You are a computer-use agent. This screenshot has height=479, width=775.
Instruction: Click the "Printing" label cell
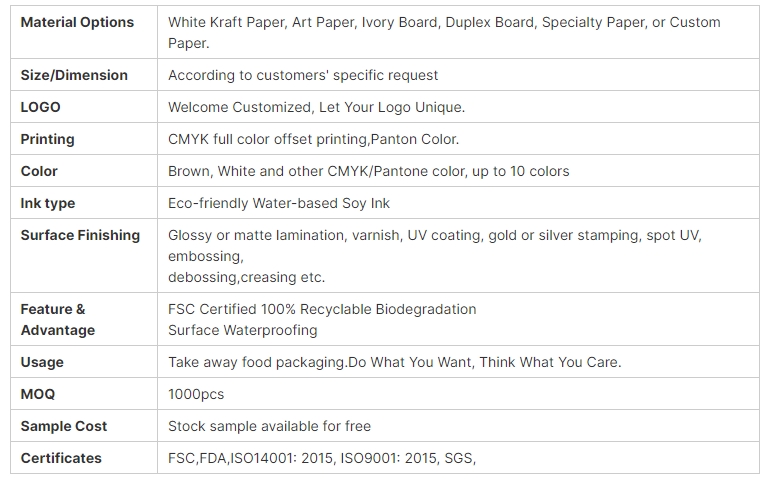point(48,139)
